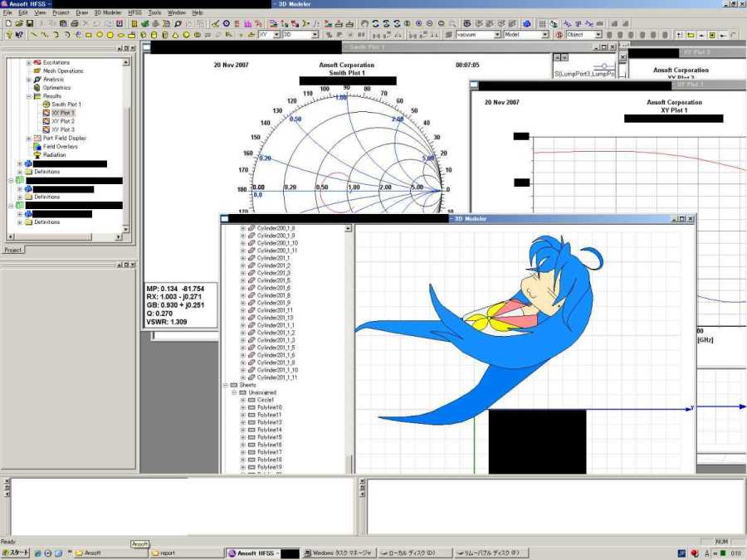Click the light bulb help icon
747x560 pixels.
click(x=8, y=35)
